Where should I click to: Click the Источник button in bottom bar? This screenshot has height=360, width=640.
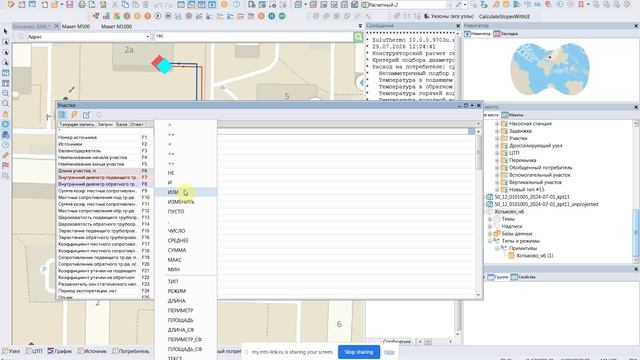point(93,351)
